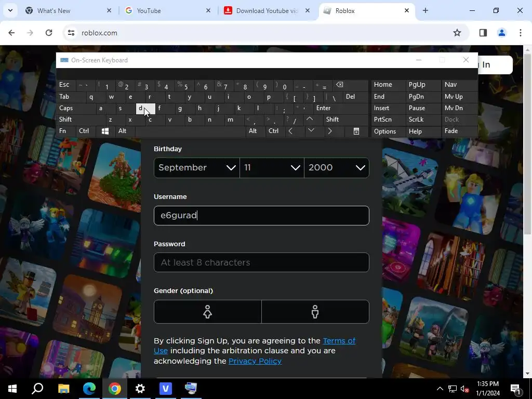Click the Help key on On-Screen Keyboard
The width and height of the screenshot is (532, 399).
422,131
